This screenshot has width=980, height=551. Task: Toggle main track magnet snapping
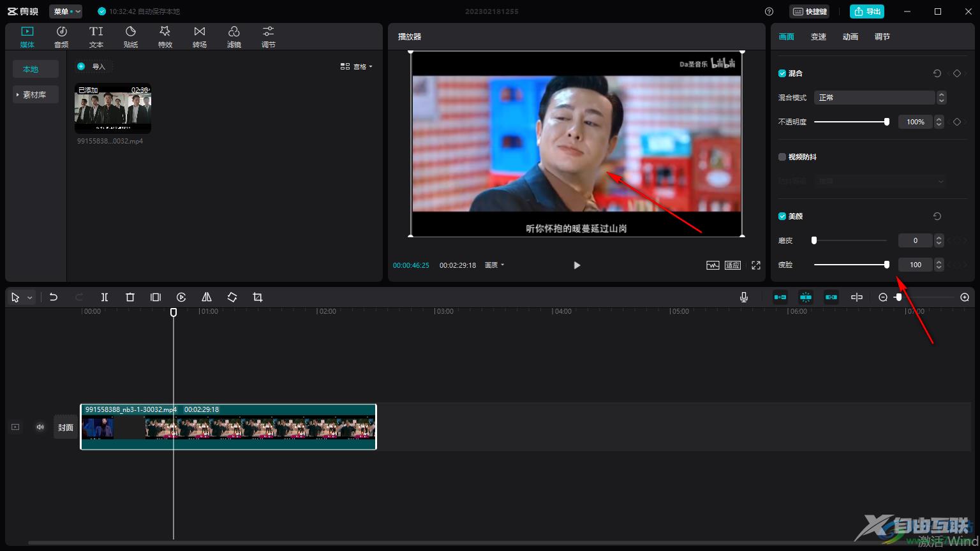[x=780, y=297]
